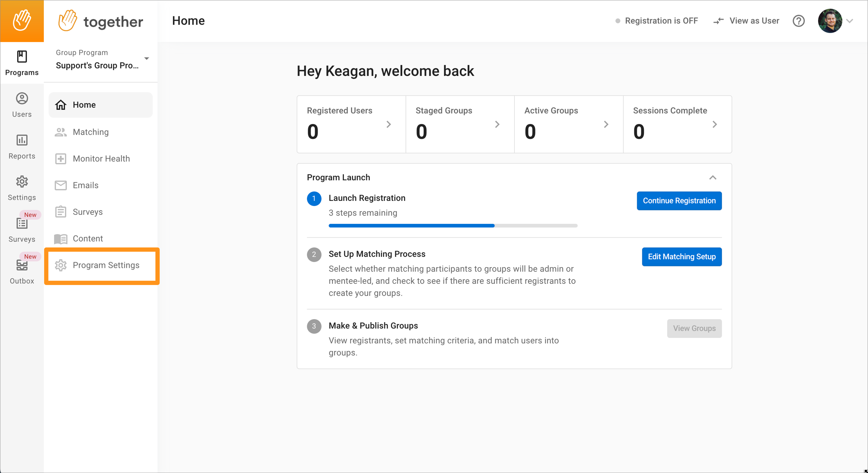
Task: Click the Matching people icon
Action: (x=61, y=132)
